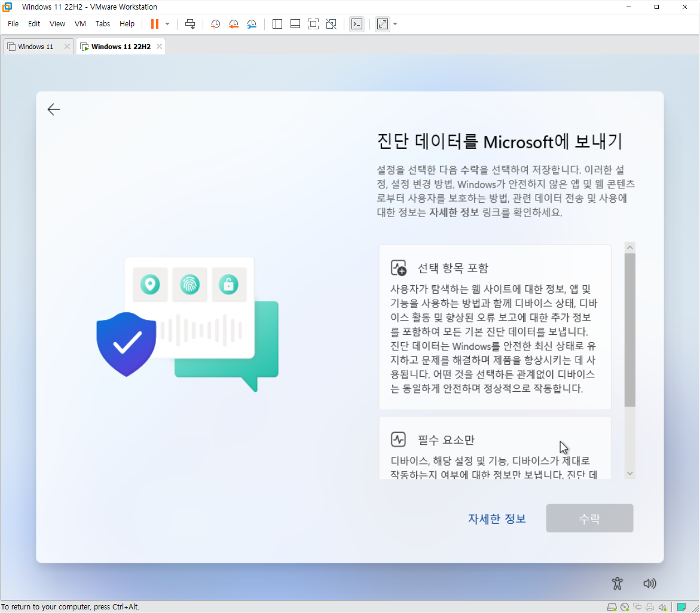Open the power options dropdown next to pause
Viewport: 700px width, 613px height.
click(x=167, y=24)
